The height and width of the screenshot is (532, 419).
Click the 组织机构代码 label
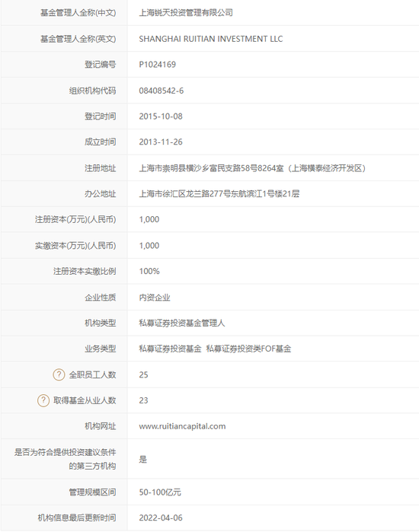93,91
